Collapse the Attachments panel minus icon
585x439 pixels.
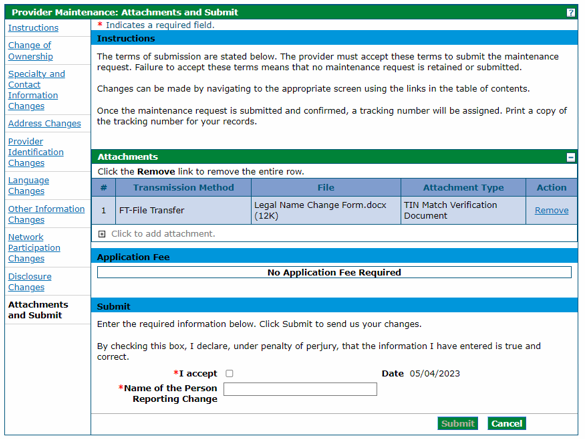click(570, 157)
